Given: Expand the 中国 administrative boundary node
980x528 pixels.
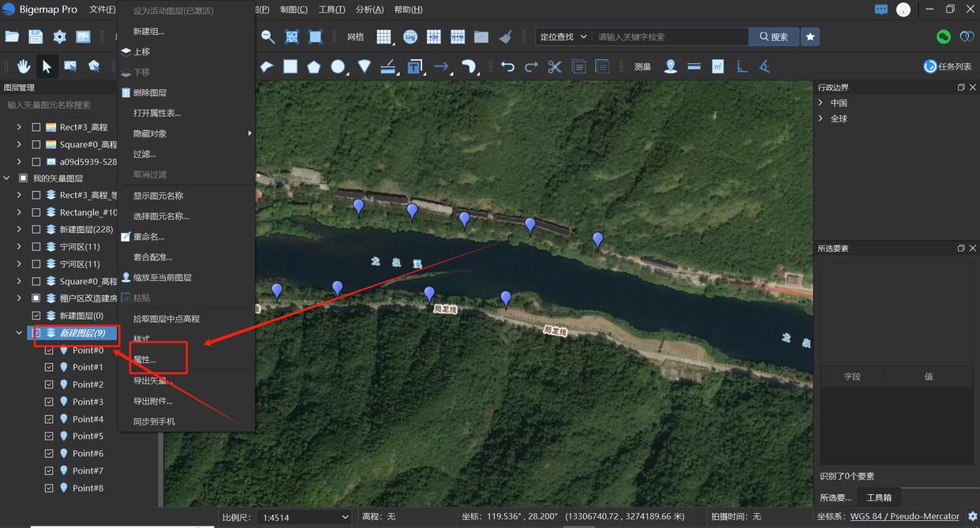Looking at the screenshot, I should (x=821, y=103).
